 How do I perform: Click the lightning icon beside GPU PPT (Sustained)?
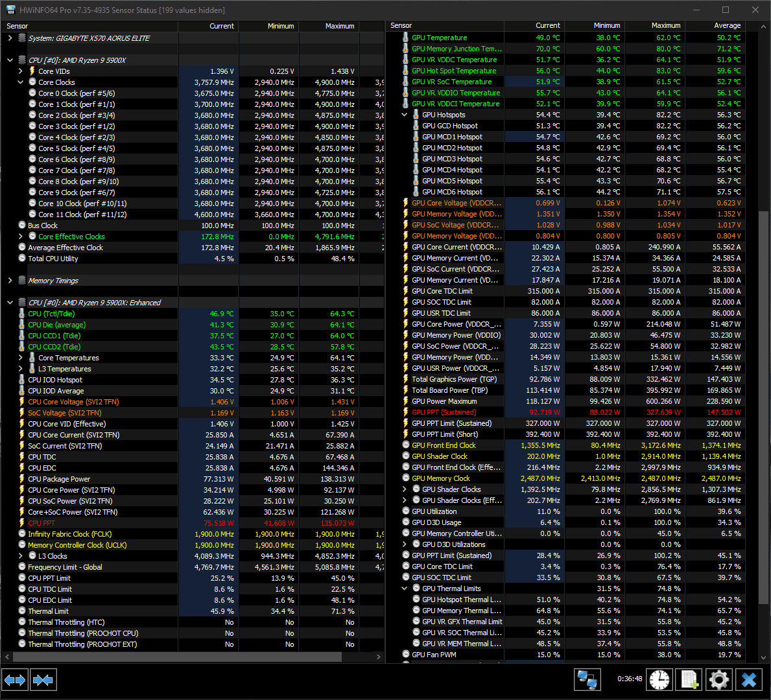coord(406,412)
